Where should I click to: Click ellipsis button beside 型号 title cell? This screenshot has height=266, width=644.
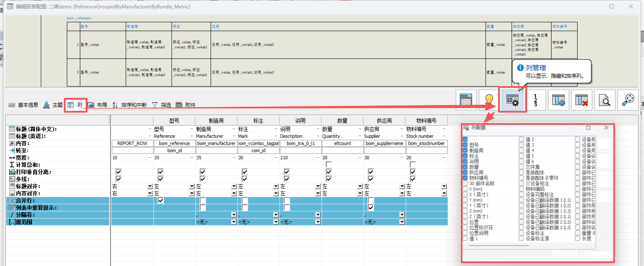point(150,129)
